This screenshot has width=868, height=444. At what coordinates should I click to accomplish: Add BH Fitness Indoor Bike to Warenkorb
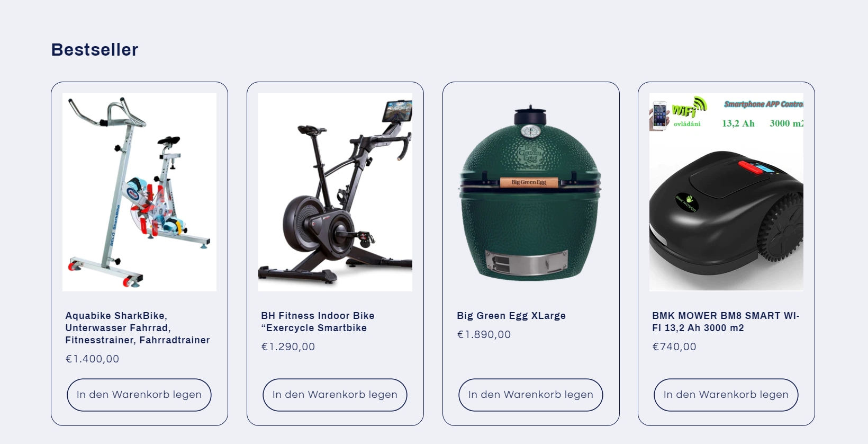(335, 395)
